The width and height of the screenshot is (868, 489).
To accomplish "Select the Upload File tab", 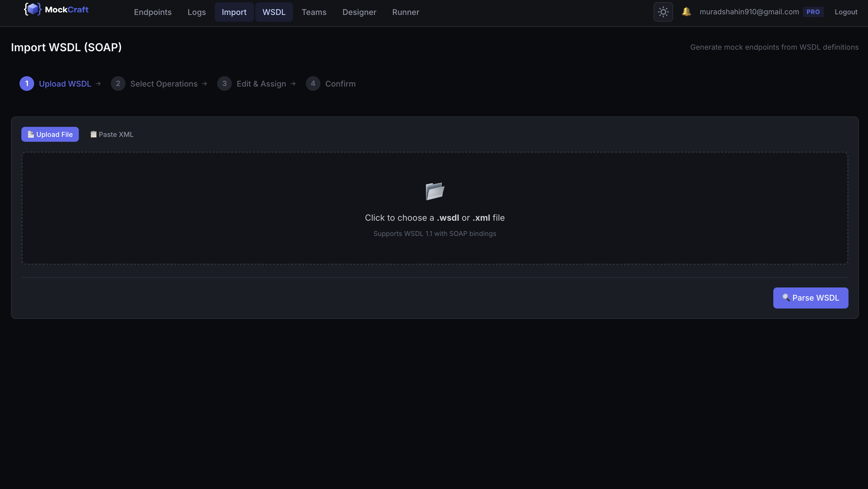I will tap(50, 134).
